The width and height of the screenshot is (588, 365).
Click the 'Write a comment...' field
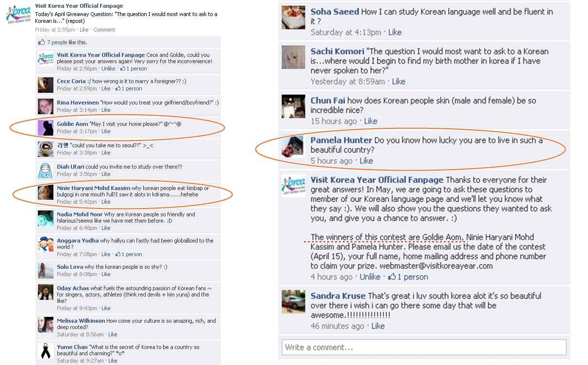tap(424, 347)
